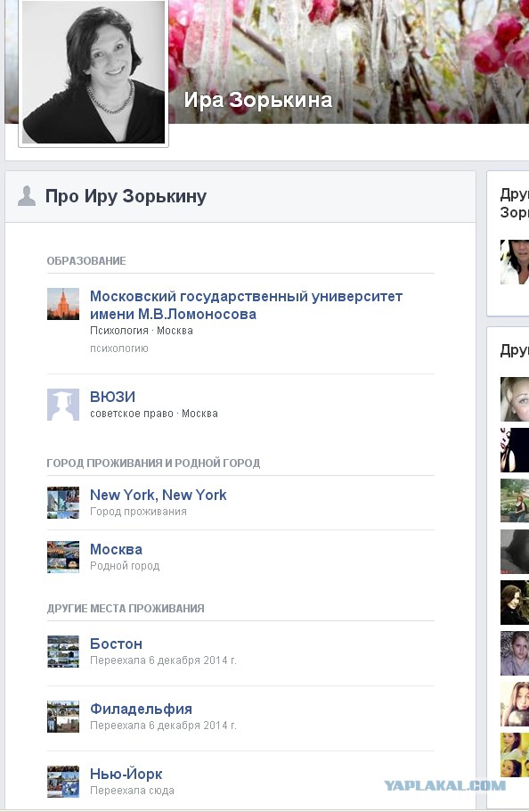Click the психологию description text

(119, 349)
